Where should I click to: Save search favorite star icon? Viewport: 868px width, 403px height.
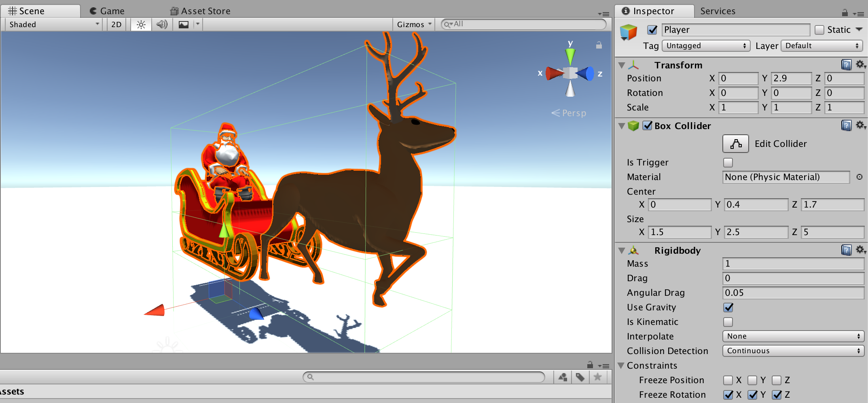click(598, 377)
